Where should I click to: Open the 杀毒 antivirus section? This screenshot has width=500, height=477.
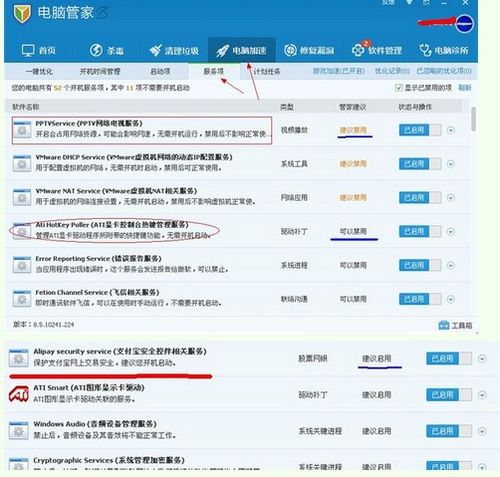[x=107, y=50]
